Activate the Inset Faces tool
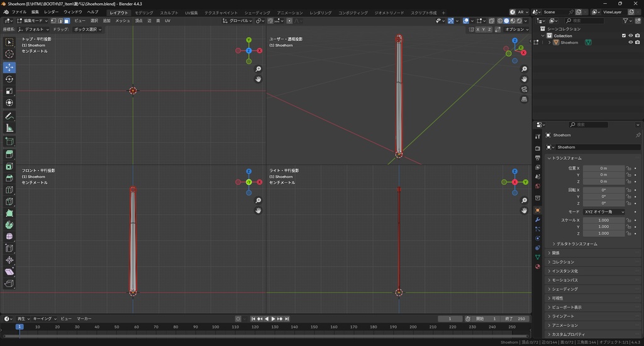This screenshot has width=644, height=346. (9, 167)
